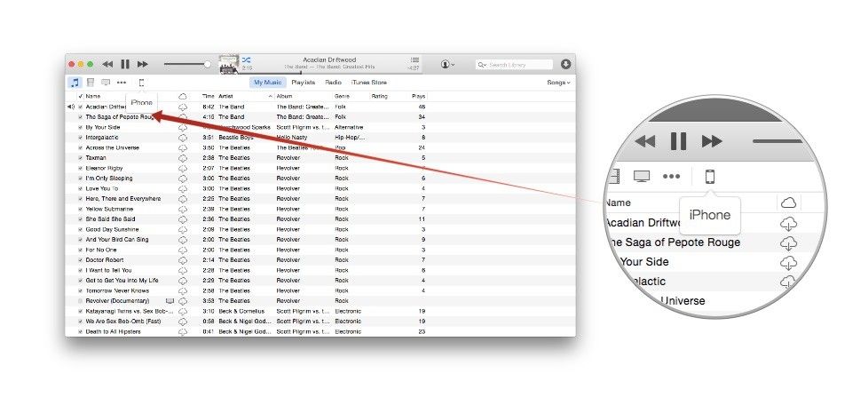Click the Search Library field

pos(517,65)
